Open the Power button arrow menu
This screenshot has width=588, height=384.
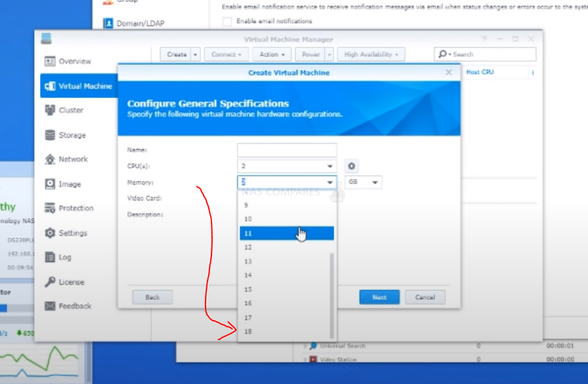click(x=330, y=54)
